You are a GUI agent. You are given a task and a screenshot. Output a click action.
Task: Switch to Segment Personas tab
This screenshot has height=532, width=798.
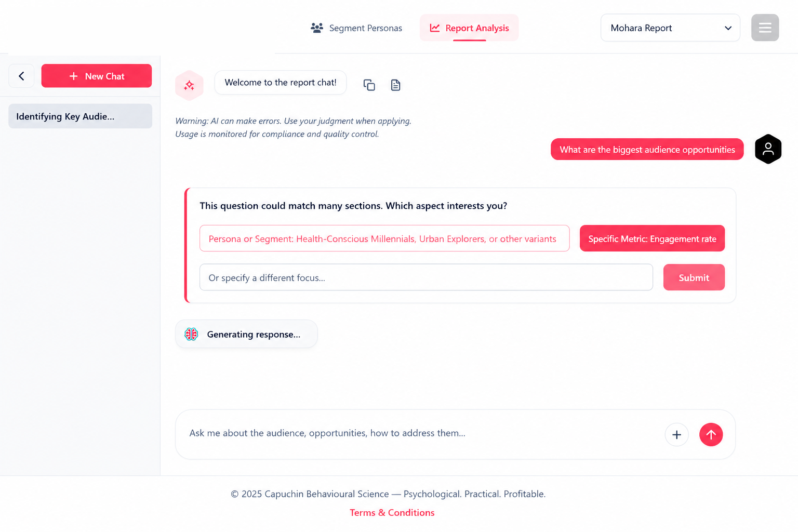pos(356,28)
